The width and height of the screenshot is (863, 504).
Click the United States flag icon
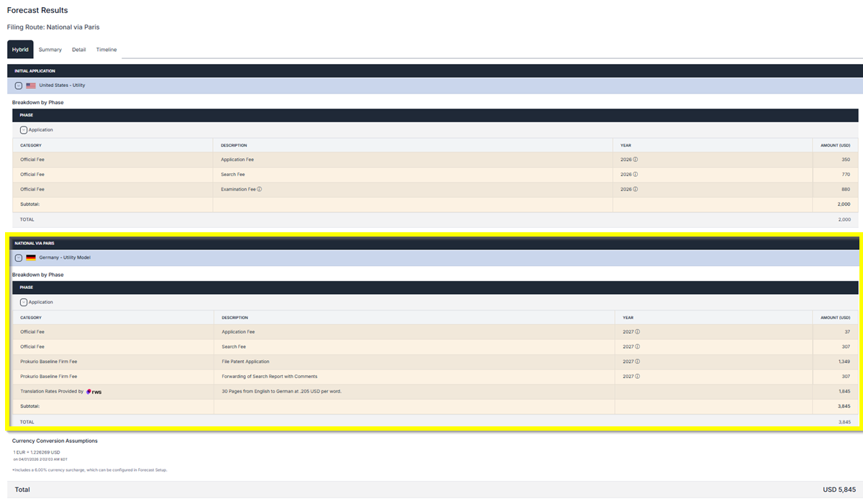pyautogui.click(x=31, y=86)
